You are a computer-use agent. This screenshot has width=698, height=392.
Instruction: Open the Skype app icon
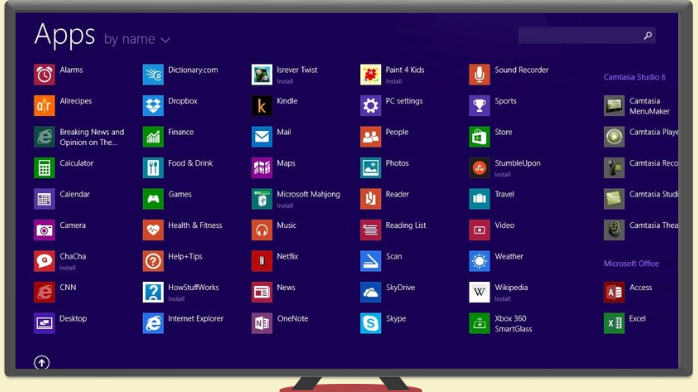point(370,323)
